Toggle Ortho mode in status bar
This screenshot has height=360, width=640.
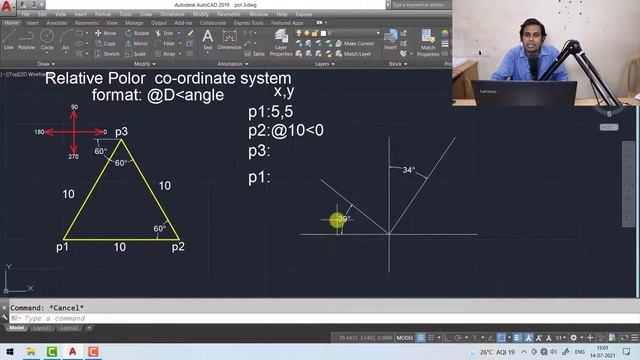pos(448,338)
